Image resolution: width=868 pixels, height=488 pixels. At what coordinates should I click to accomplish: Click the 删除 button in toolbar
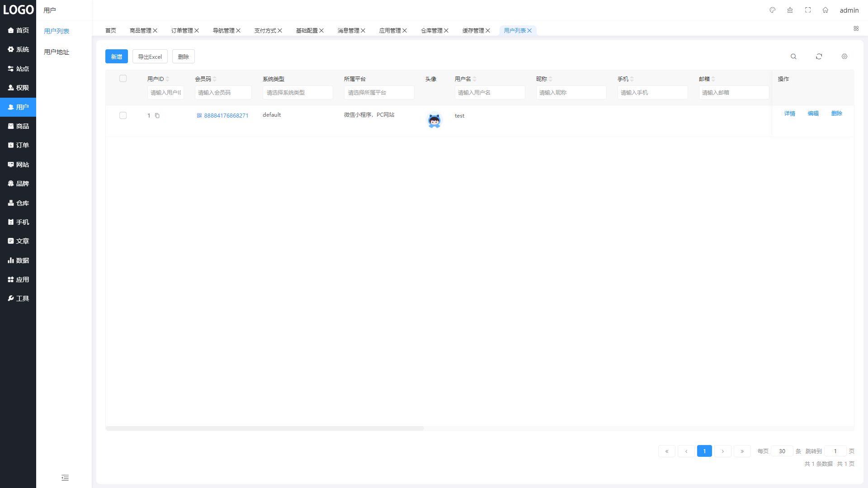tap(184, 57)
